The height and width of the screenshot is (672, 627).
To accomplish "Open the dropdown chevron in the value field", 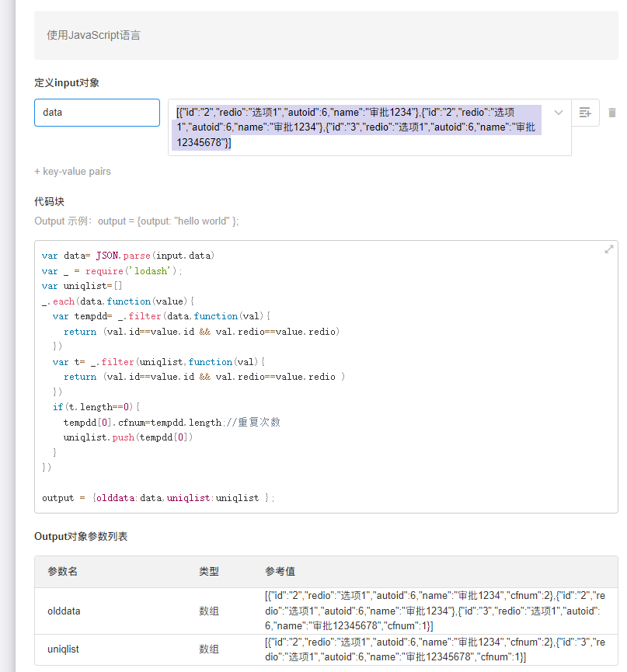I will click(558, 113).
